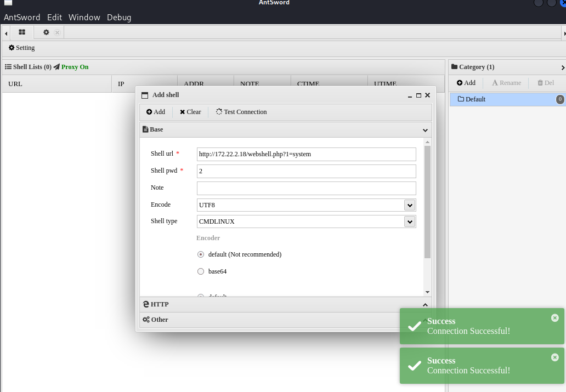Click the Add shell window title icon

(x=145, y=95)
